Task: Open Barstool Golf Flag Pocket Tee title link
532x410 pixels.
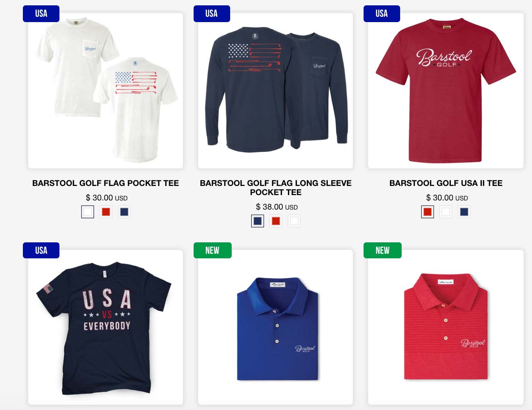Action: coord(106,183)
